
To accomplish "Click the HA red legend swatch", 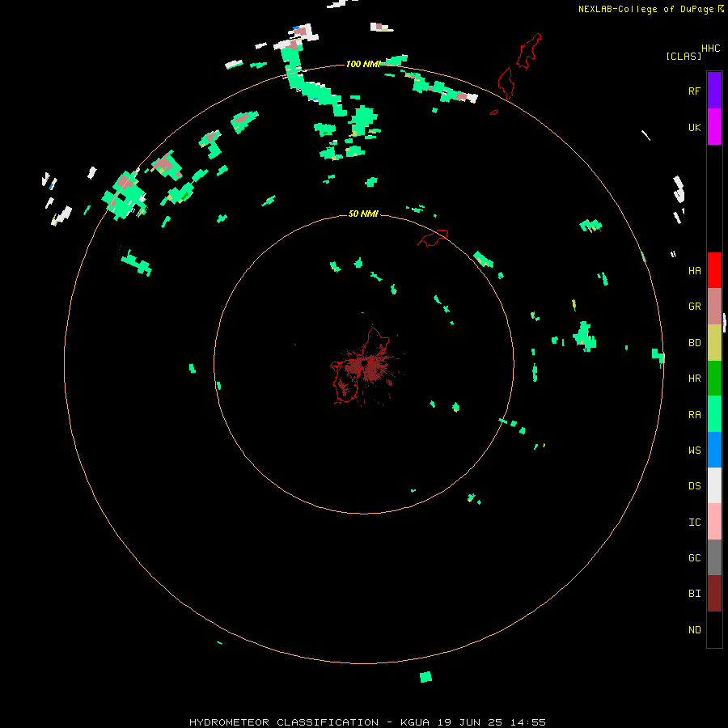I will 714,270.
